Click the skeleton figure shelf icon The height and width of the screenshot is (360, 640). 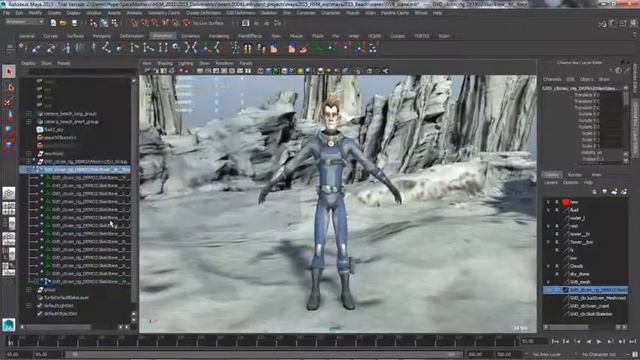[236, 49]
